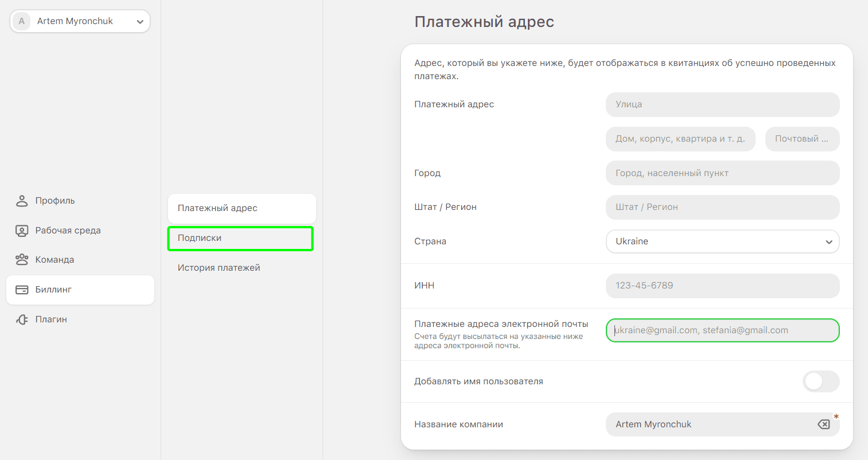Click the 'Улица' street input field

(722, 104)
